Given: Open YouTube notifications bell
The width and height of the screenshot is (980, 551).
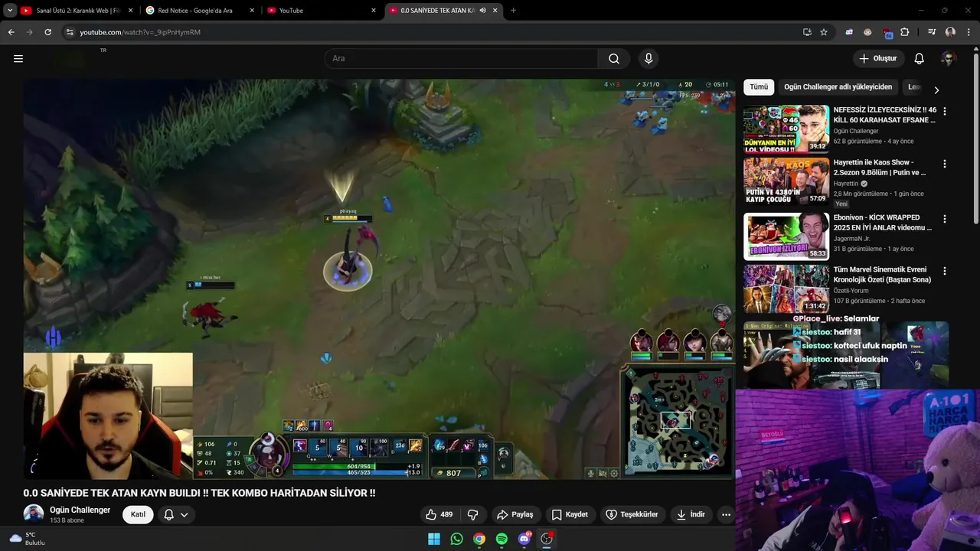Looking at the screenshot, I should click(x=919, y=58).
